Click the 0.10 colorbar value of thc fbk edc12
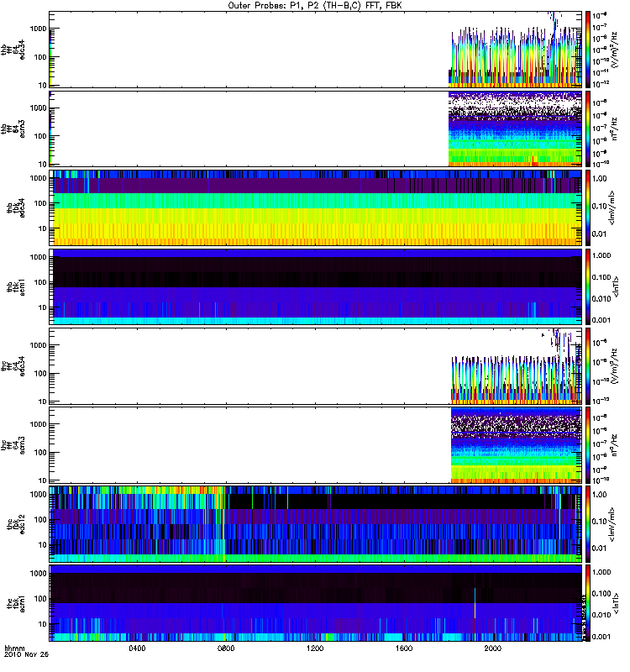 click(599, 522)
